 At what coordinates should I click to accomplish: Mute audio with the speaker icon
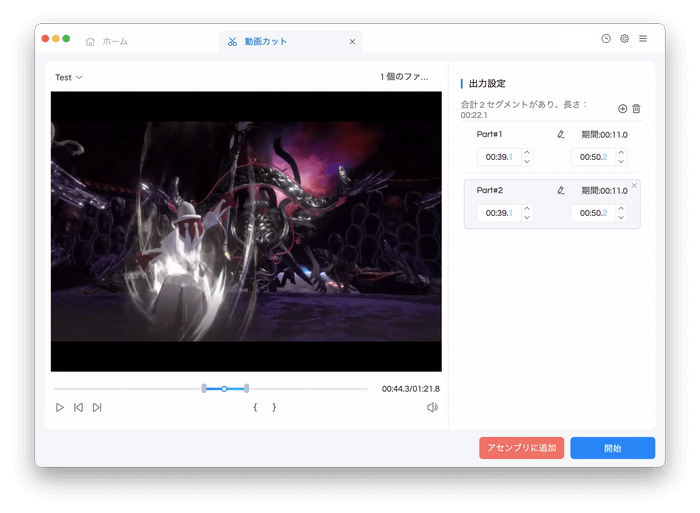coord(432,407)
